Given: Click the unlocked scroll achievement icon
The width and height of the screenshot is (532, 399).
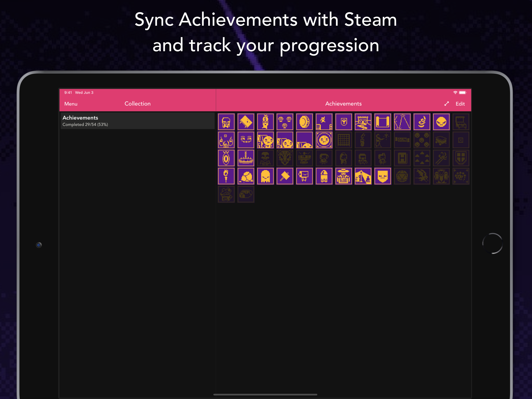Looking at the screenshot, I should (382, 122).
